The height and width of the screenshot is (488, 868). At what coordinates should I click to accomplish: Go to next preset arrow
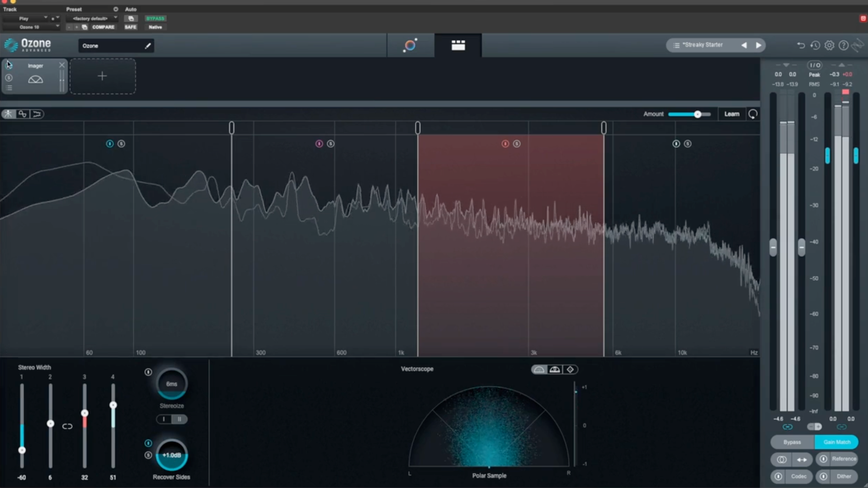[759, 45]
